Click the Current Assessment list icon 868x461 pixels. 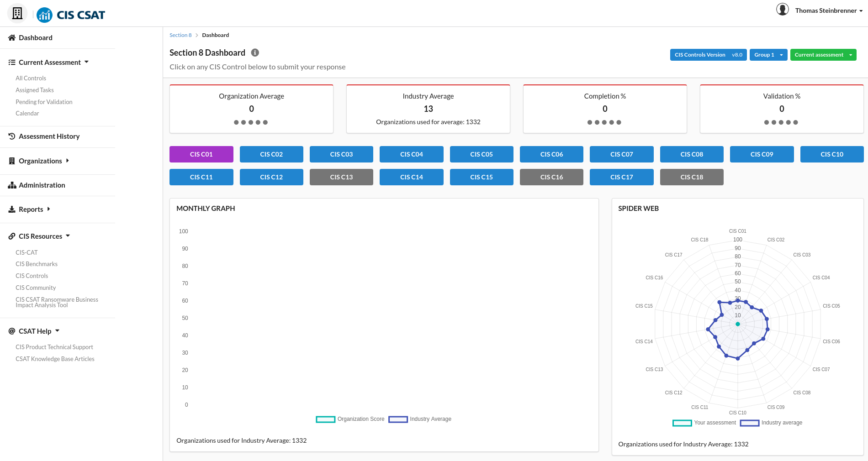pyautogui.click(x=12, y=63)
